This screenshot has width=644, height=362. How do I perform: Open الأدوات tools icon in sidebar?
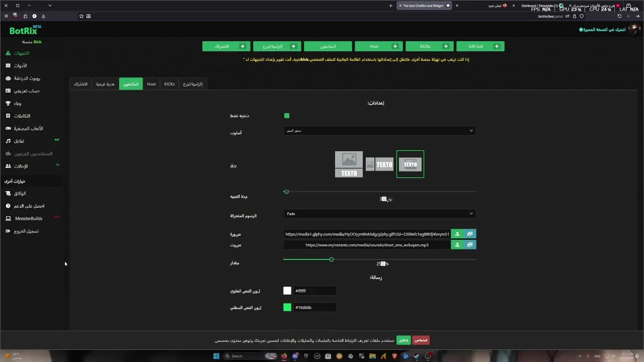pos(8,66)
